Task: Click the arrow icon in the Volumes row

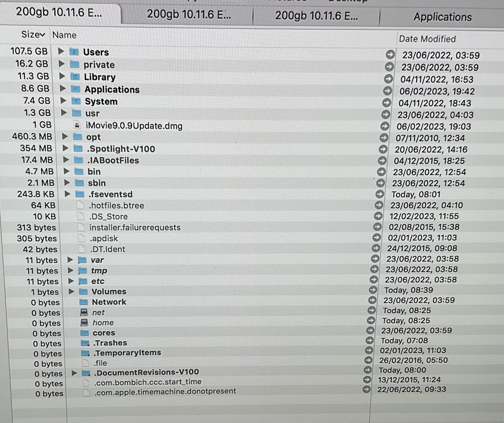Action: [x=373, y=290]
